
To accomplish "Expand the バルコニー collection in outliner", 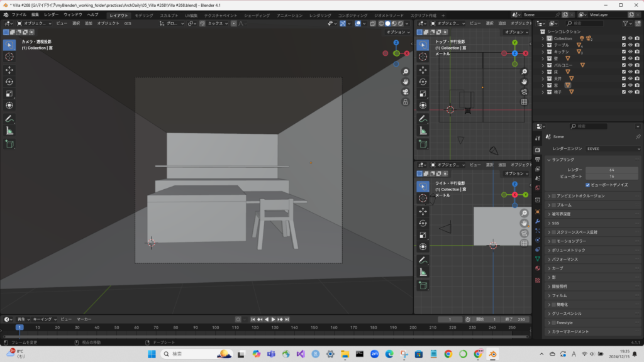I will click(543, 65).
